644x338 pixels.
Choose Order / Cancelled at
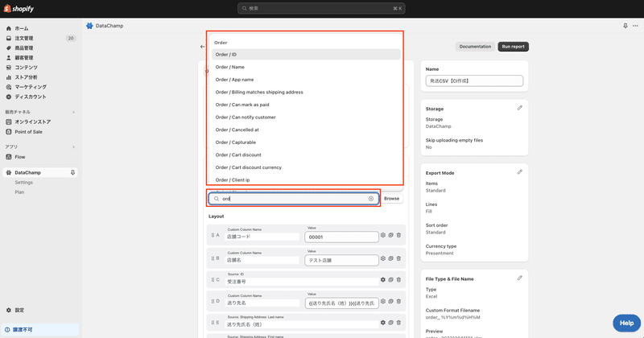pos(306,130)
